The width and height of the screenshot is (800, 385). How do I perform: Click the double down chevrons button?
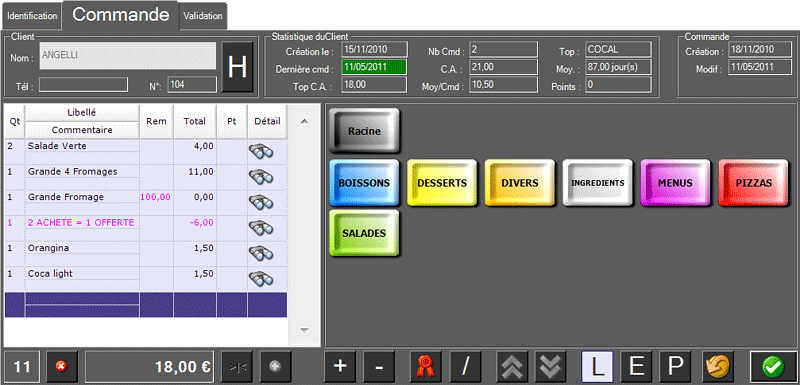click(551, 366)
